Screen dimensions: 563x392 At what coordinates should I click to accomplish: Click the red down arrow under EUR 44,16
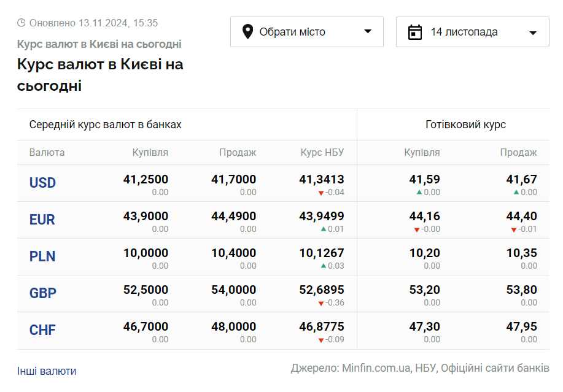tap(417, 230)
